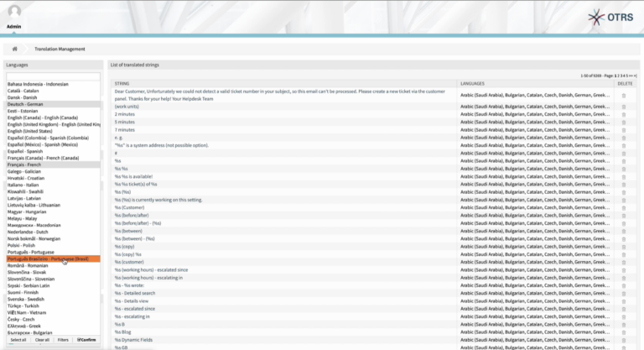The width and height of the screenshot is (644, 350).
Task: Select 'Polski - Polish' language option
Action: pyautogui.click(x=53, y=245)
